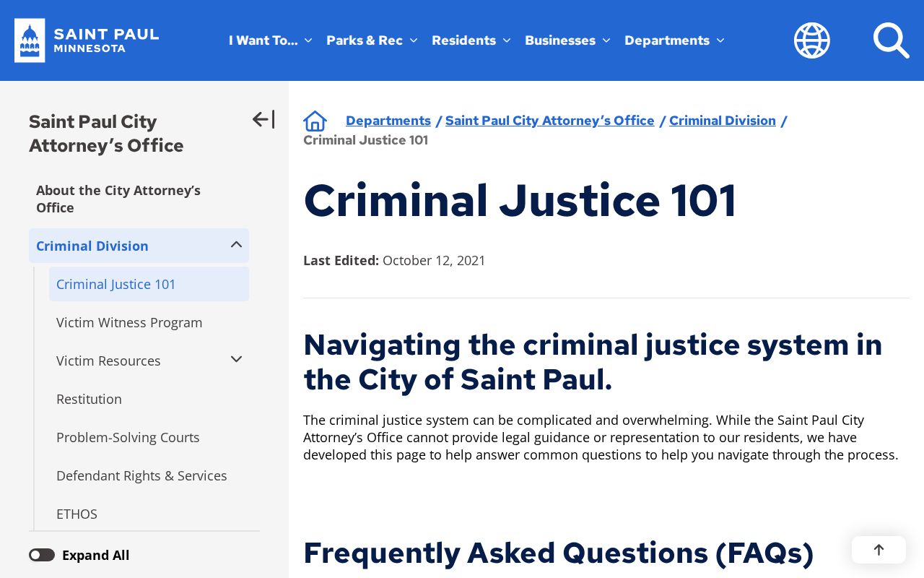Open the Parks & Rec dropdown menu
The width and height of the screenshot is (924, 578).
[x=372, y=40]
